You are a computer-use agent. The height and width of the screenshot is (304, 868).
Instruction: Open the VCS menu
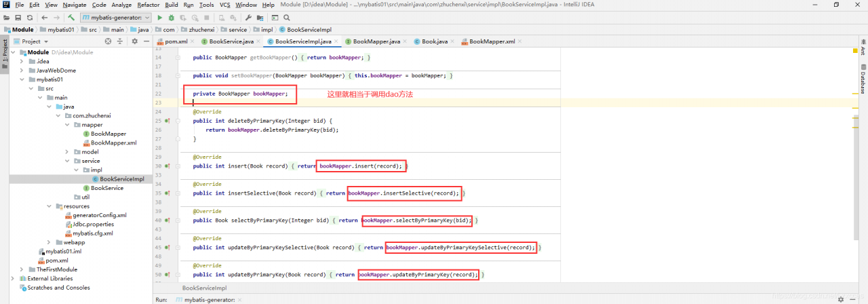pyautogui.click(x=225, y=5)
